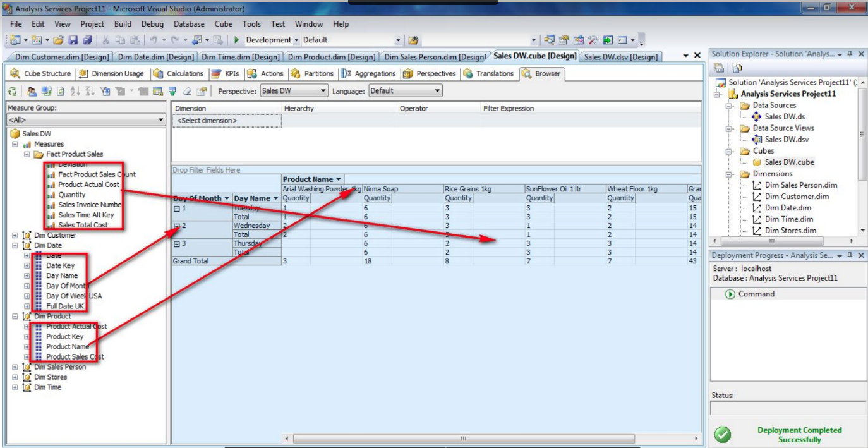Click the Paste icon in the main toolbar
Screen dimensions: 868x448
tap(135, 40)
